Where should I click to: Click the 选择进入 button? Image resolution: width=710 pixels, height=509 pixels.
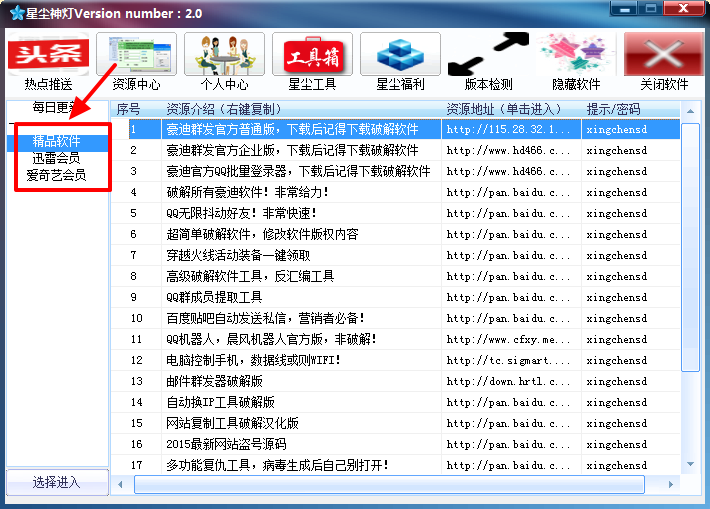[x=57, y=482]
